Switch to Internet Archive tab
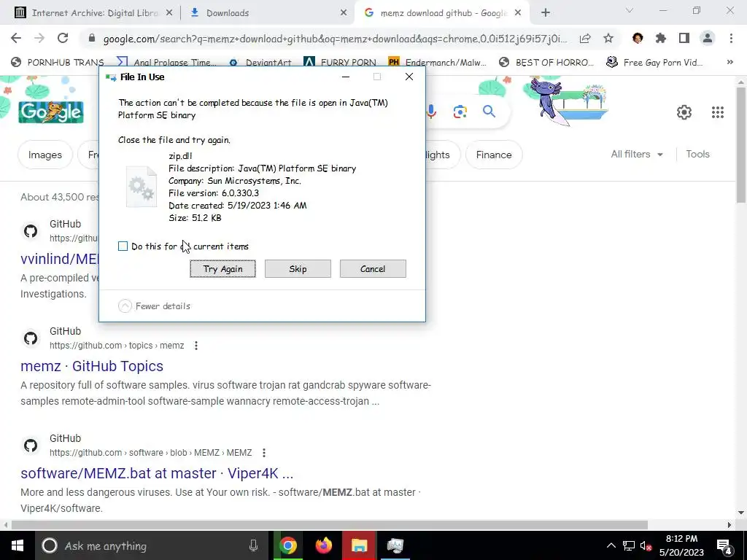Image resolution: width=747 pixels, height=560 pixels. point(93,13)
